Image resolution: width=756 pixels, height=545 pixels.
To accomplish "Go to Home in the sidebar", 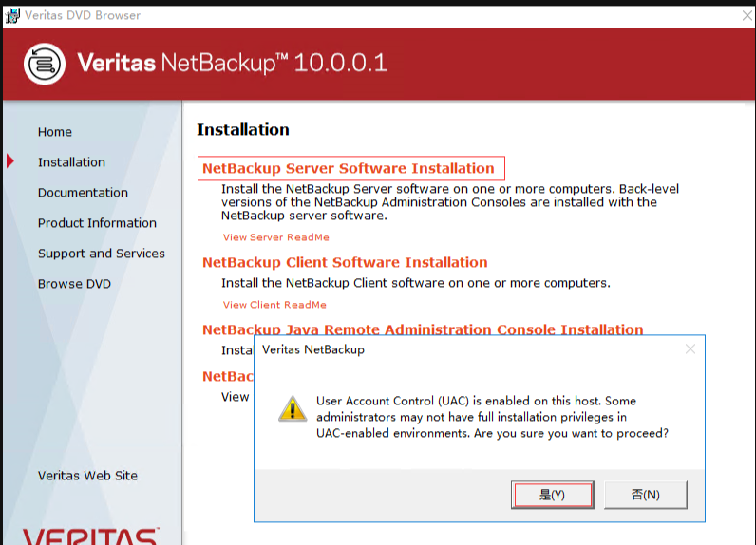I will coord(55,132).
